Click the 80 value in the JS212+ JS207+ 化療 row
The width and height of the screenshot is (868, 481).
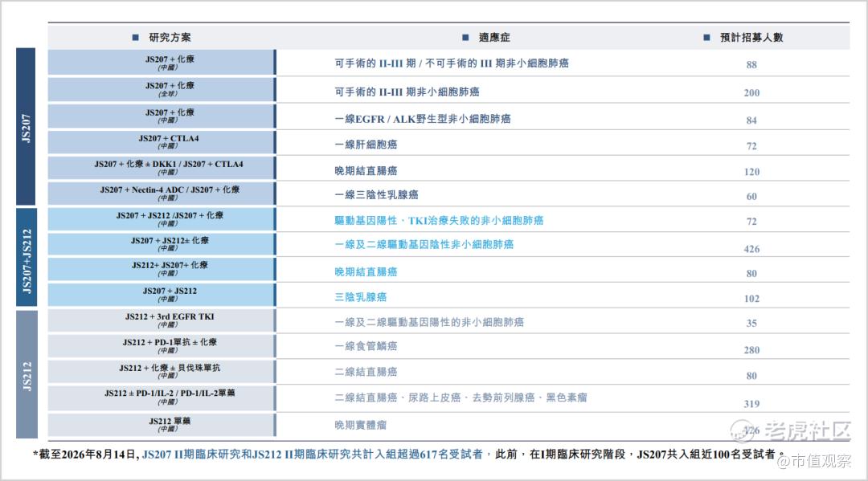(x=751, y=273)
